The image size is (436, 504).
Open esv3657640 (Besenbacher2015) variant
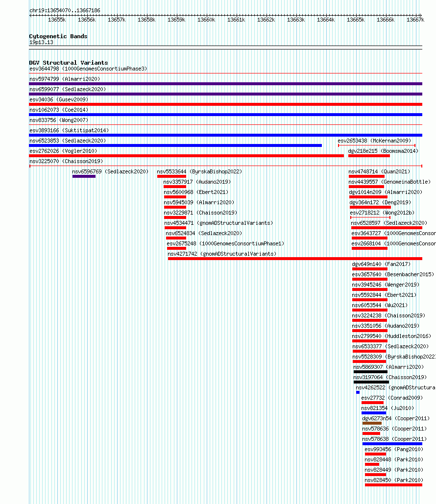[393, 274]
